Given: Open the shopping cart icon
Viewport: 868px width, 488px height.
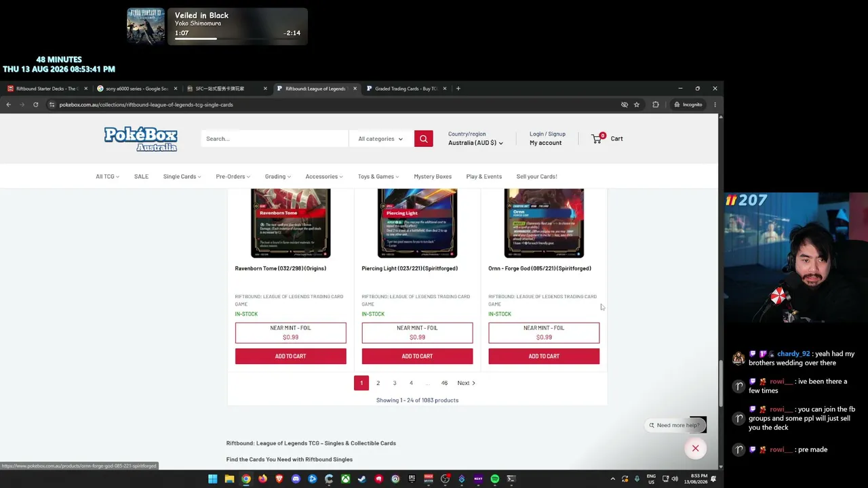Looking at the screenshot, I should tap(597, 138).
